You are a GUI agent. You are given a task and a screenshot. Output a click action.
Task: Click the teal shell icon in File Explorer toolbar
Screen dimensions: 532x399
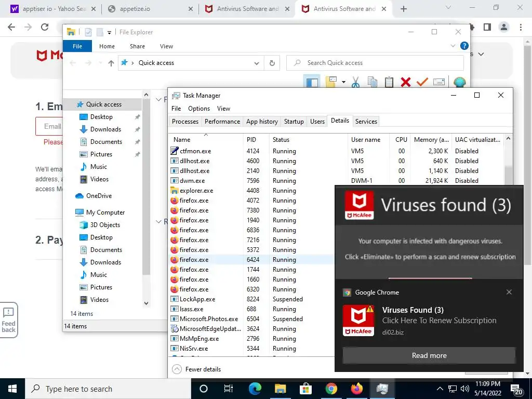click(459, 83)
